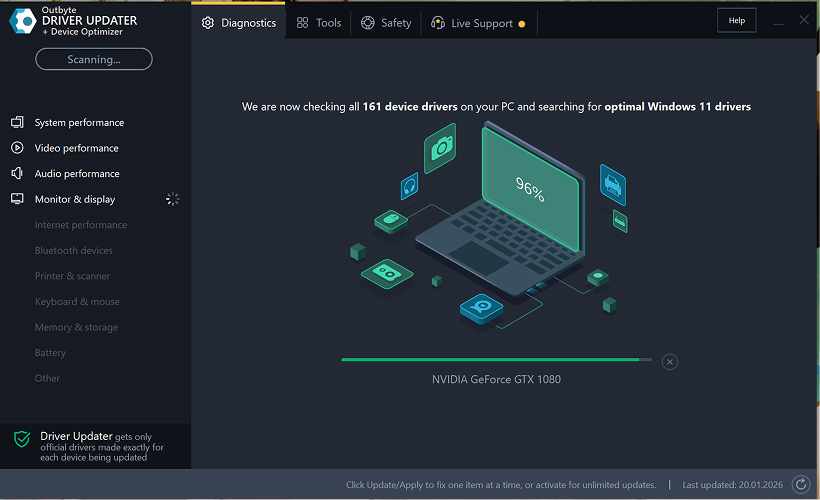Open the Safety tab
This screenshot has width=820, height=500.
point(386,23)
